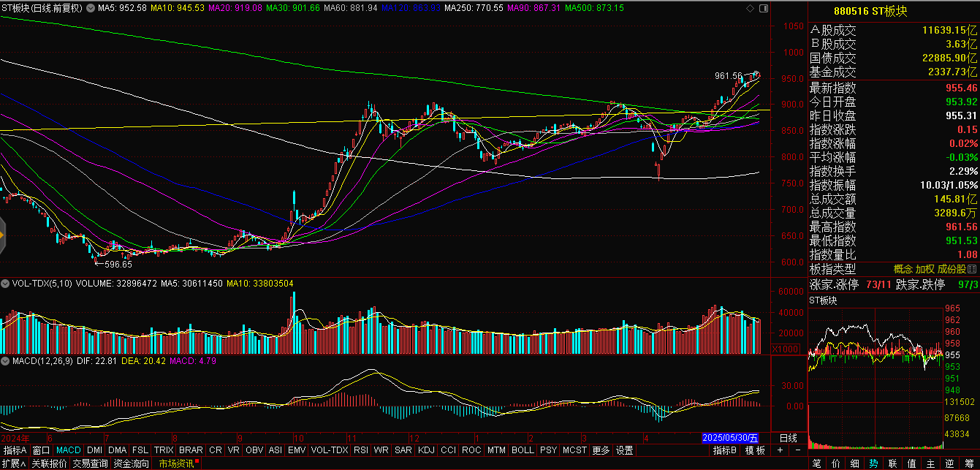Open the 成份股 constituent stocks link
Image resolution: width=980 pixels, height=470 pixels.
pos(952,269)
